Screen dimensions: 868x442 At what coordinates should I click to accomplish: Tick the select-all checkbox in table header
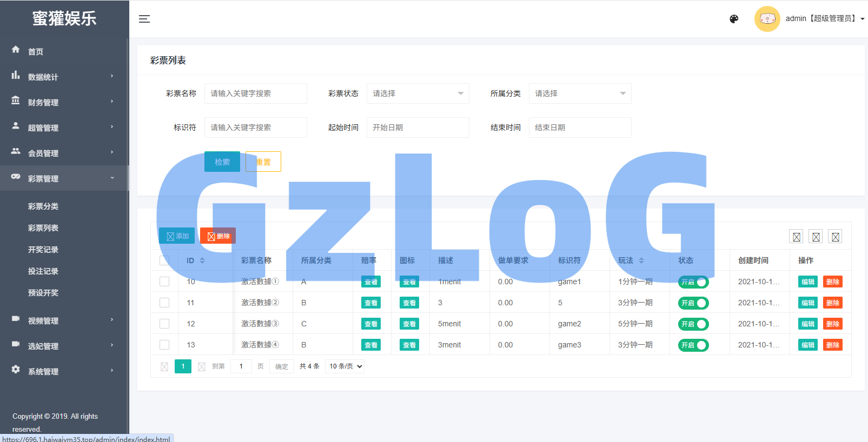click(x=164, y=260)
